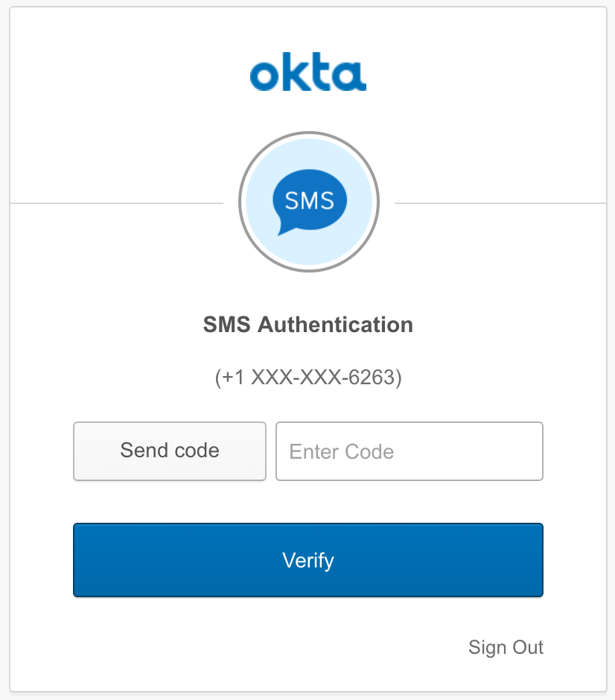This screenshot has height=700, width=615.
Task: Focus the Enter Code input field
Action: (x=410, y=451)
